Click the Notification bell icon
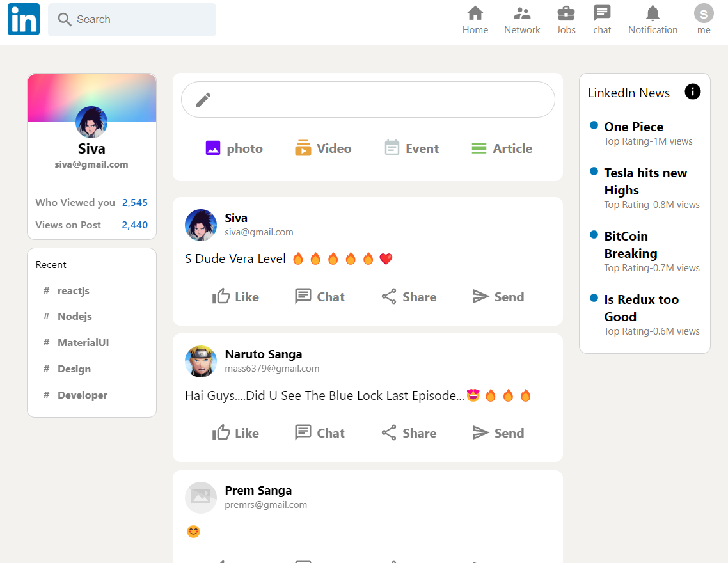 point(653,13)
